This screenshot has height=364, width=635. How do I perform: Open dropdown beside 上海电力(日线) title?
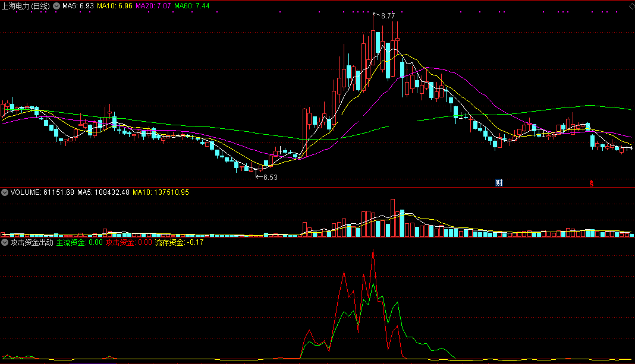pyautogui.click(x=56, y=6)
